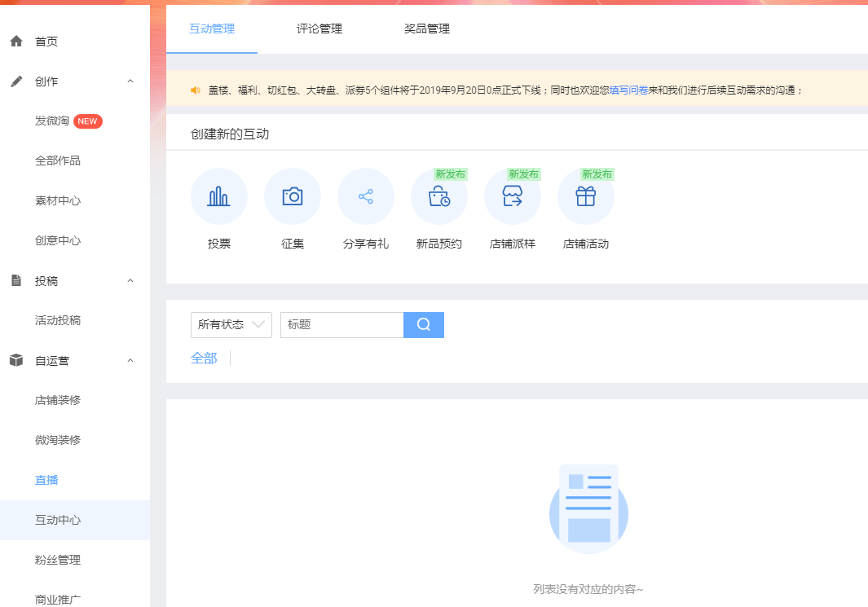Click the 征集 camera icon

click(292, 196)
